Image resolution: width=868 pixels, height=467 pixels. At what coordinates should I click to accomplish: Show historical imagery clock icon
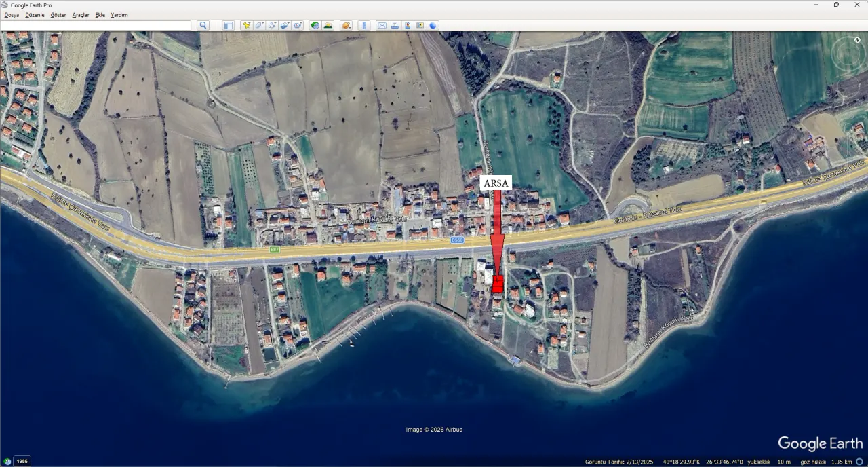315,25
